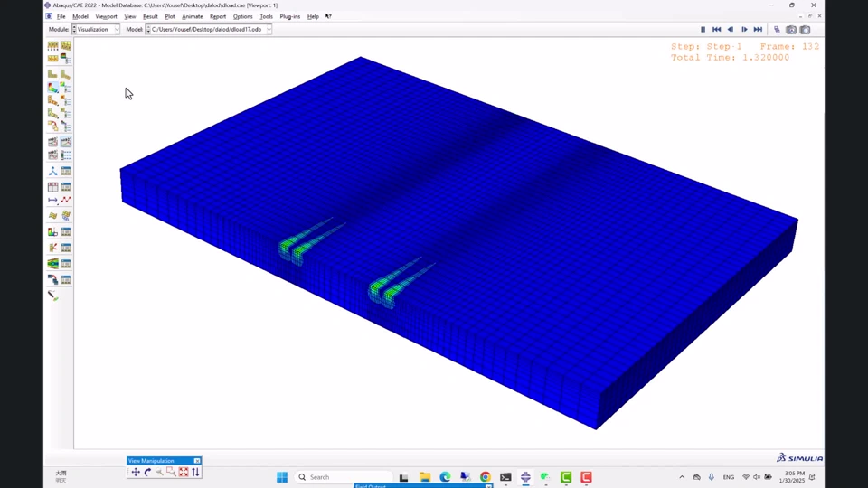This screenshot has width=868, height=488.
Task: Click the free body cut tool
Action: [x=52, y=248]
